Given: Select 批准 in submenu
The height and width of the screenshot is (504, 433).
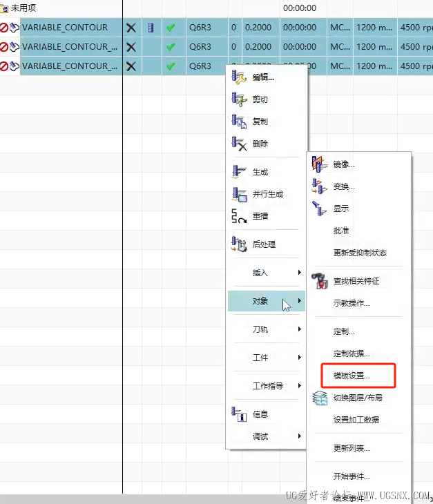Looking at the screenshot, I should point(341,231).
